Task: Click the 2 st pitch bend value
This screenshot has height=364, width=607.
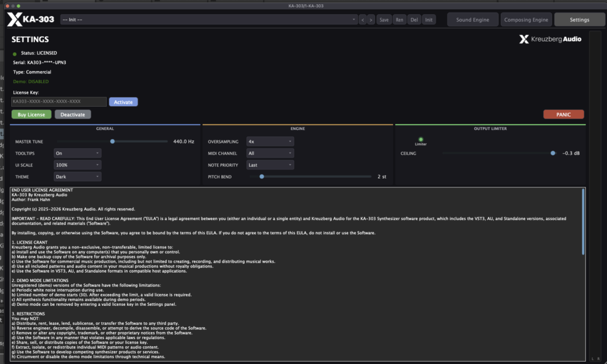Action: [x=382, y=177]
